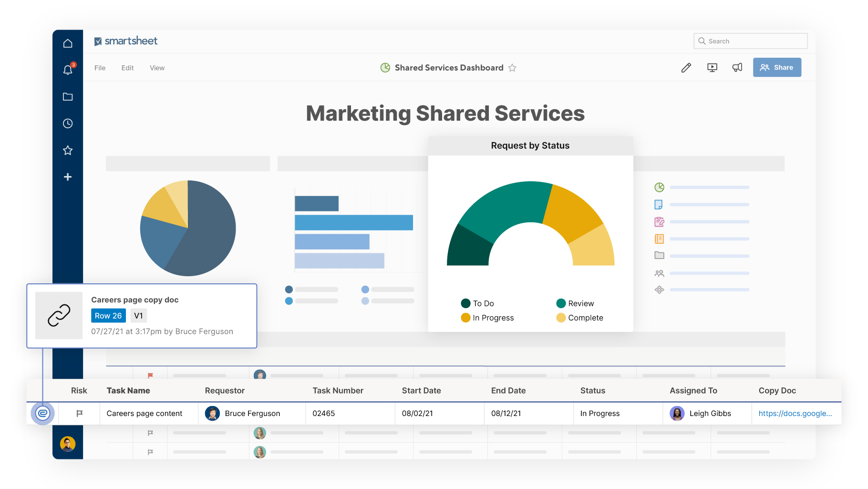The height and width of the screenshot is (489, 868).
Task: Click the pencil edit dashboard icon
Action: pyautogui.click(x=686, y=68)
